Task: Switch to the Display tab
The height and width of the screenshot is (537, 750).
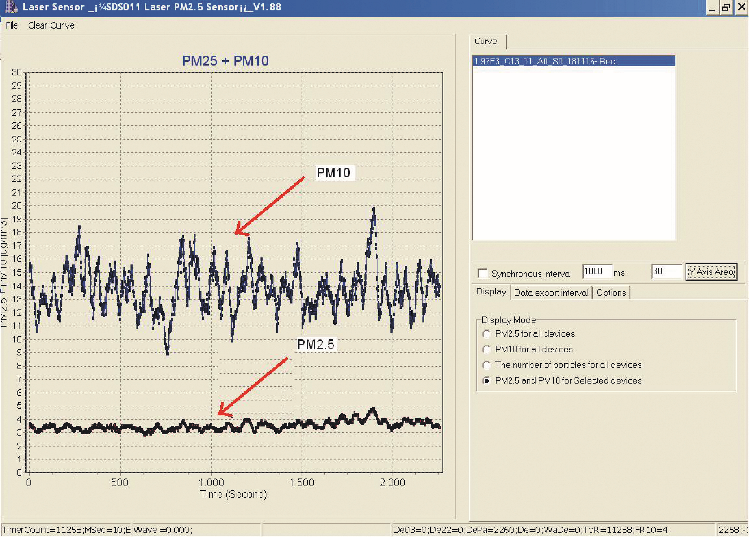Action: coord(490,293)
